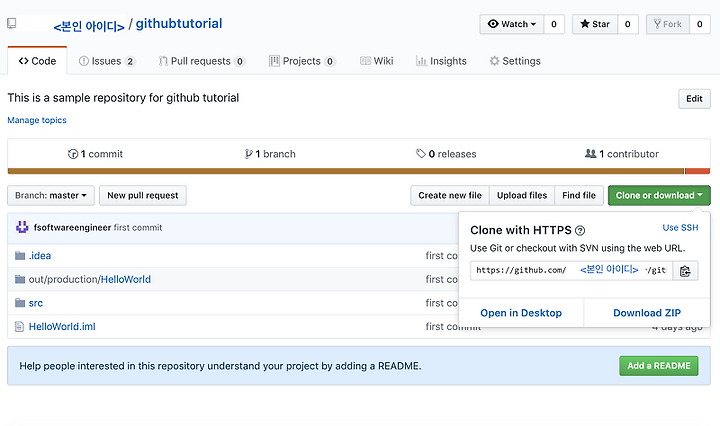
Task: Click the account link before / githubtutorial
Action: (89, 26)
